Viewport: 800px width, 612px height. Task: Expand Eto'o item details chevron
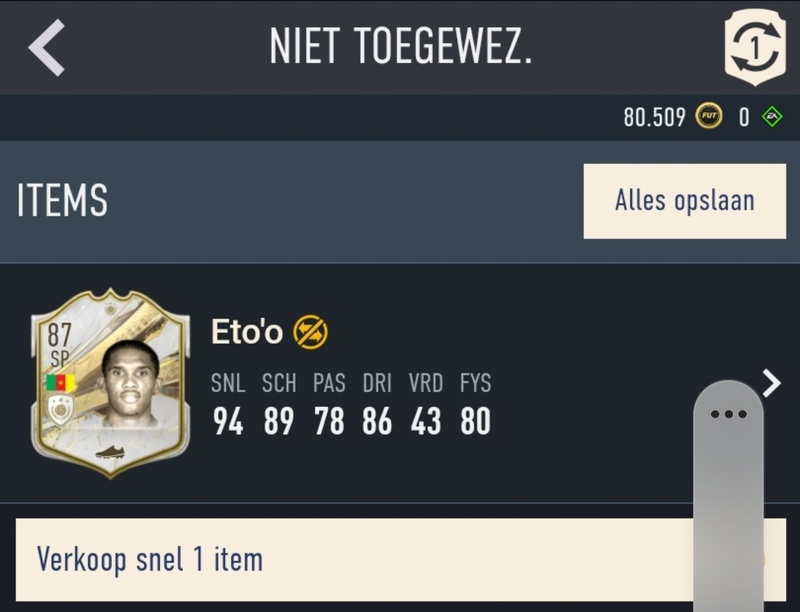point(771,384)
